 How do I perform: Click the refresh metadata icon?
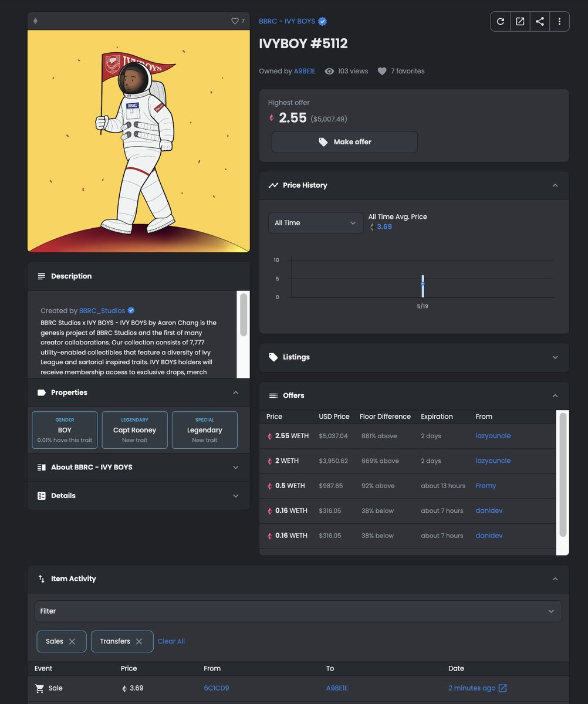point(501,22)
